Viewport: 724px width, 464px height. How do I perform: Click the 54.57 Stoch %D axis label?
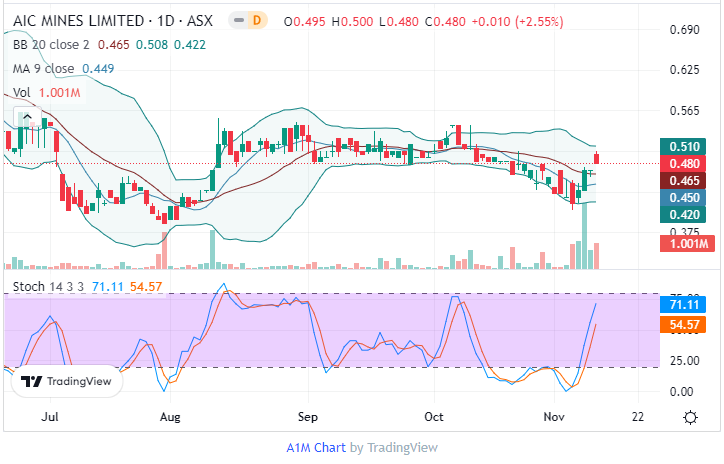(x=683, y=324)
